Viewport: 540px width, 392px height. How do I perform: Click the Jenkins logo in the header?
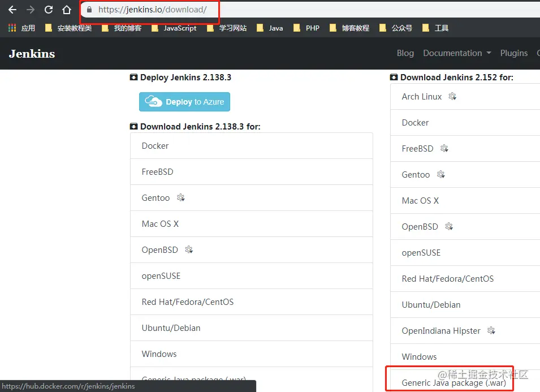(32, 54)
